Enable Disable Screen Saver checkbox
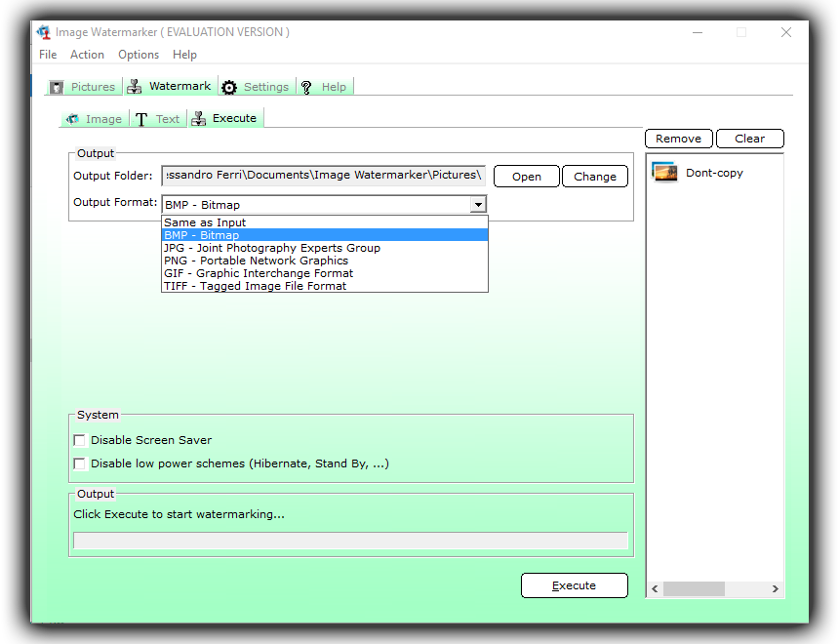The width and height of the screenshot is (839, 644). click(x=80, y=440)
